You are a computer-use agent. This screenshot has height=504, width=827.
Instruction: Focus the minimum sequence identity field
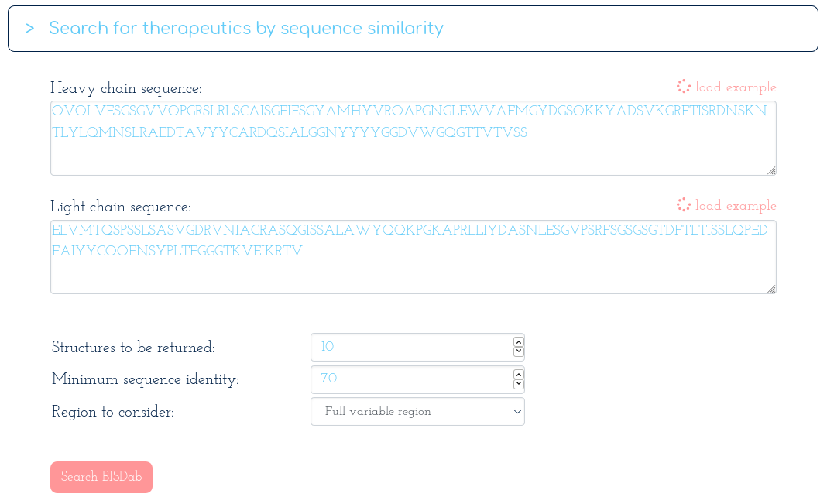(x=411, y=379)
